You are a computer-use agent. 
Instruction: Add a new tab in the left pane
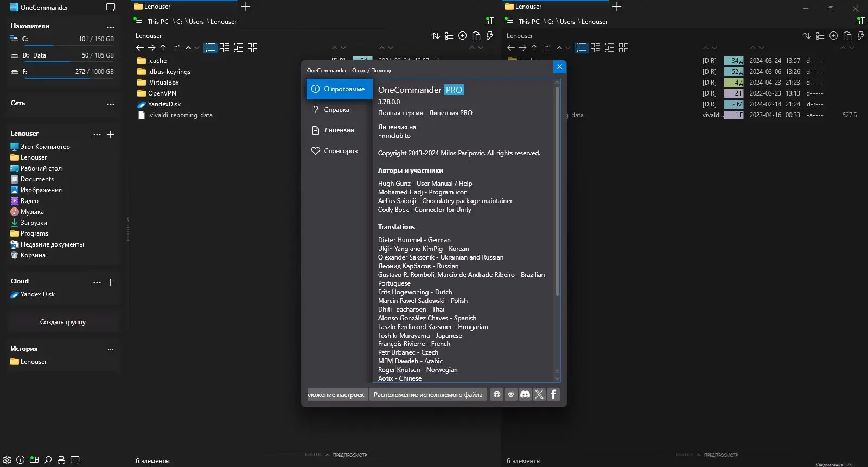coord(246,7)
